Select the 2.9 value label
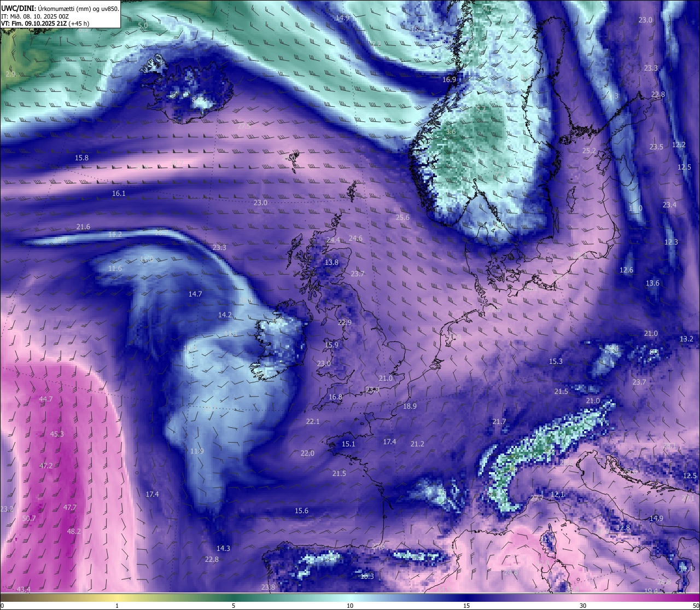The width and height of the screenshot is (700, 610). (10, 74)
